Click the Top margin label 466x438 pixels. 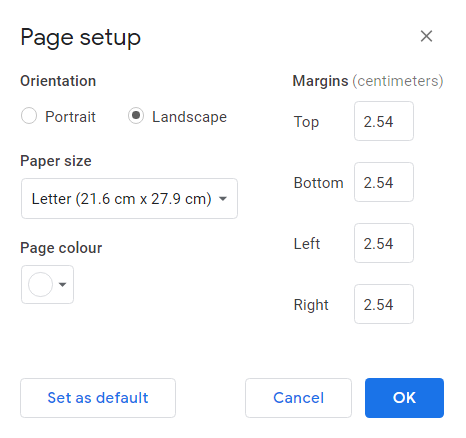[x=306, y=122]
